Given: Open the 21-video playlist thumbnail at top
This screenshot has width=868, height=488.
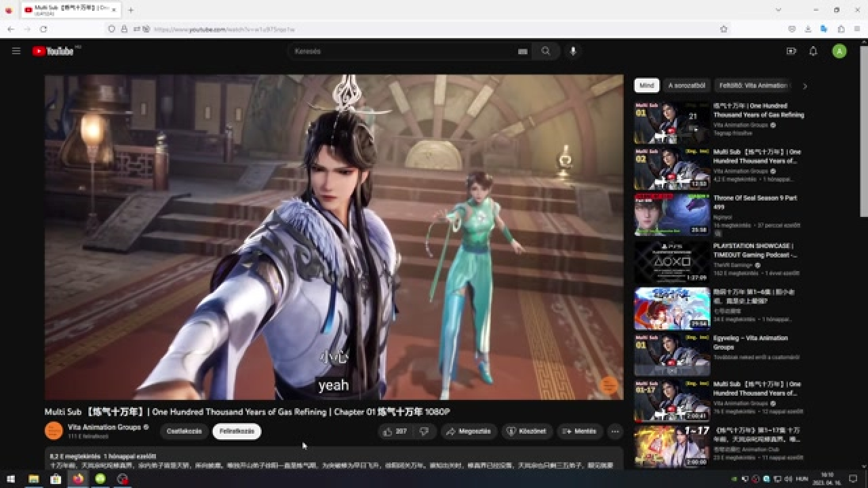Looking at the screenshot, I should coord(672,123).
